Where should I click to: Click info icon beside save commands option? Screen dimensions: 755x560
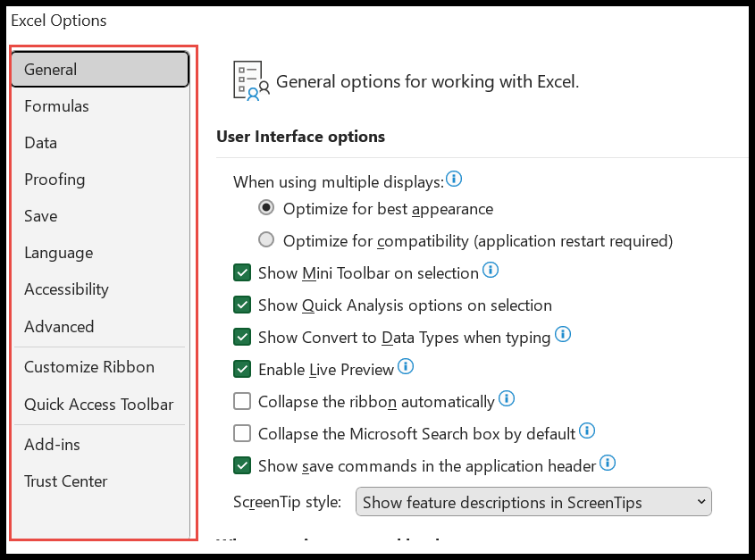pyautogui.click(x=608, y=463)
